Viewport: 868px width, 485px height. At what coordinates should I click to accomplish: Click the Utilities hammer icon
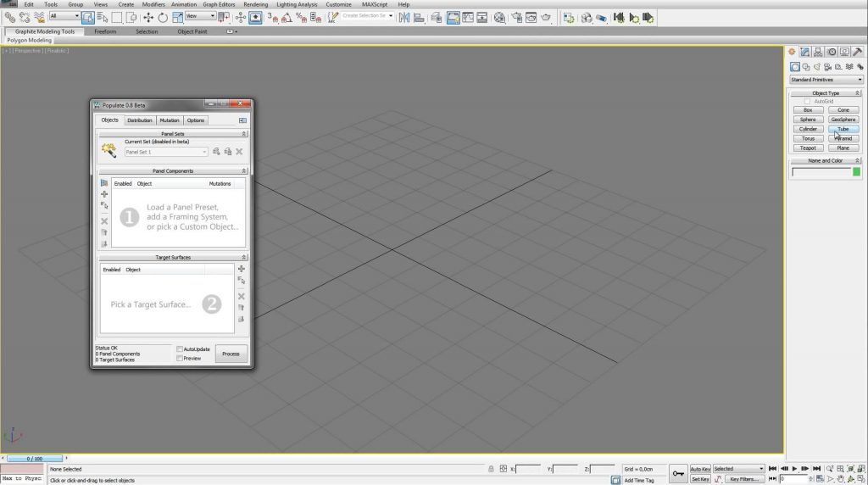858,52
